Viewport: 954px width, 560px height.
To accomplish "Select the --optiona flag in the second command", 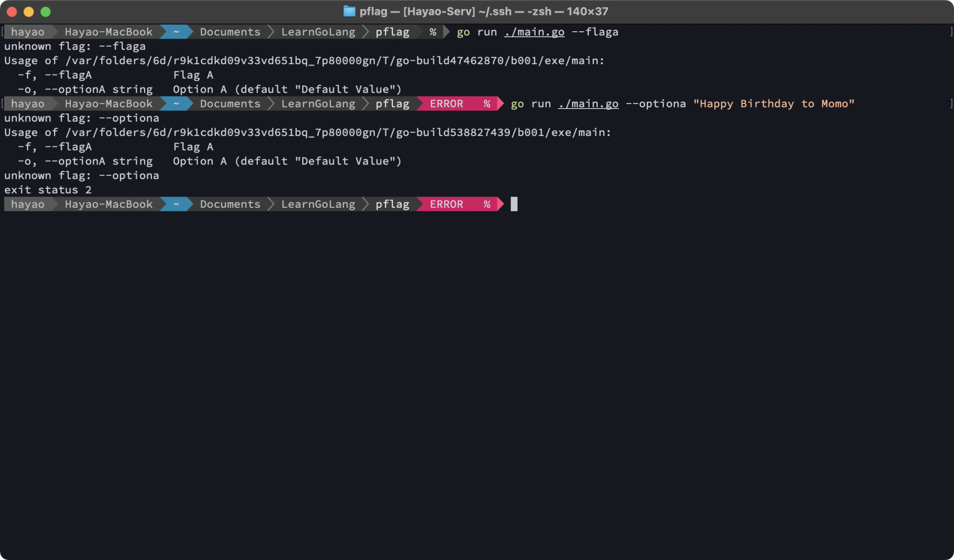I will [658, 103].
